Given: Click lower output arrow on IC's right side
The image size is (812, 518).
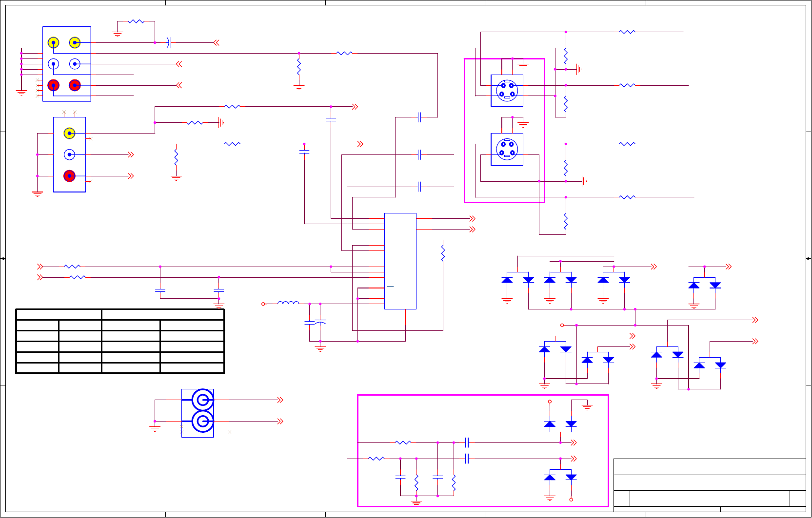Looking at the screenshot, I should 472,229.
